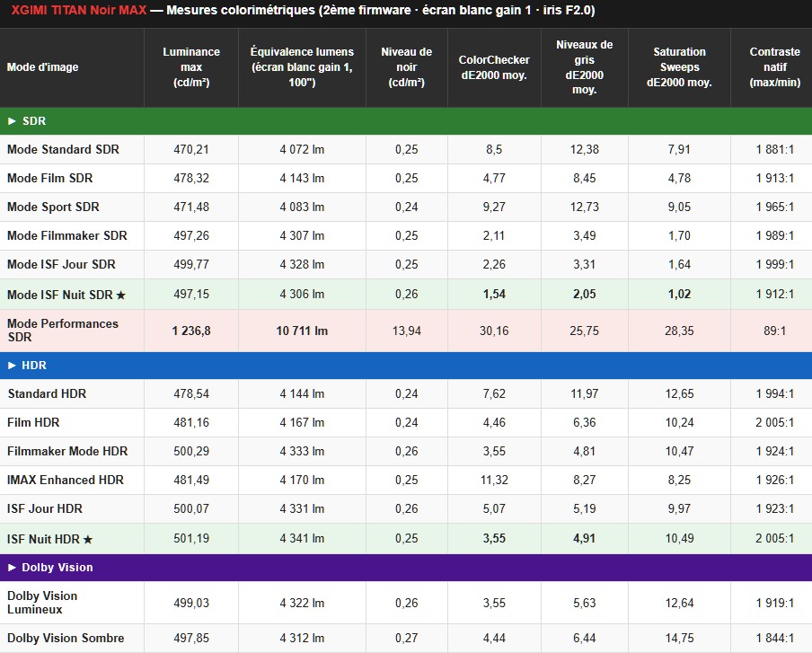Click the 'Mode ISF Jour SDR' row label
812x653 pixels.
click(x=61, y=265)
